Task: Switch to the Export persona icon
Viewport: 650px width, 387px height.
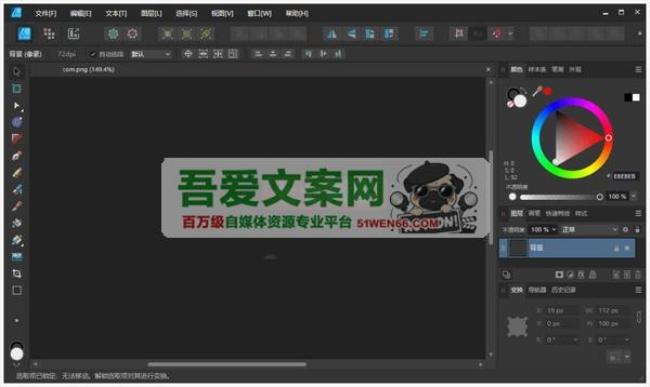Action: click(x=73, y=34)
